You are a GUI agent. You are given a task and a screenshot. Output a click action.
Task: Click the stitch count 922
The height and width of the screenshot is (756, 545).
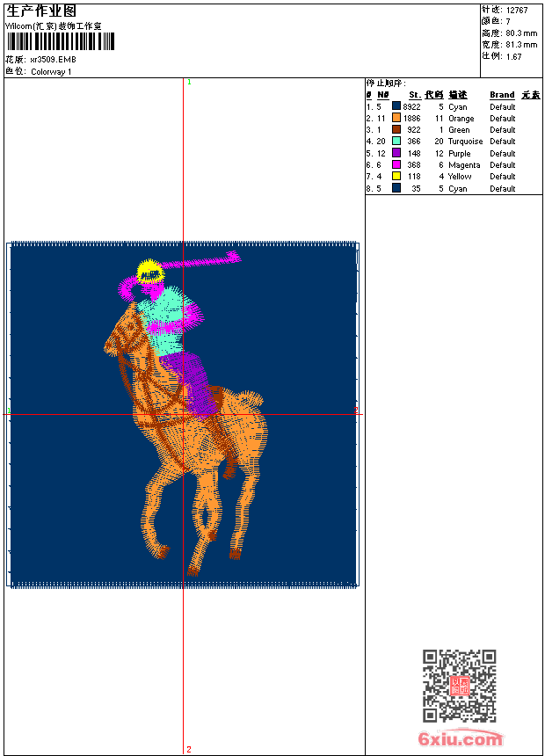pos(414,130)
